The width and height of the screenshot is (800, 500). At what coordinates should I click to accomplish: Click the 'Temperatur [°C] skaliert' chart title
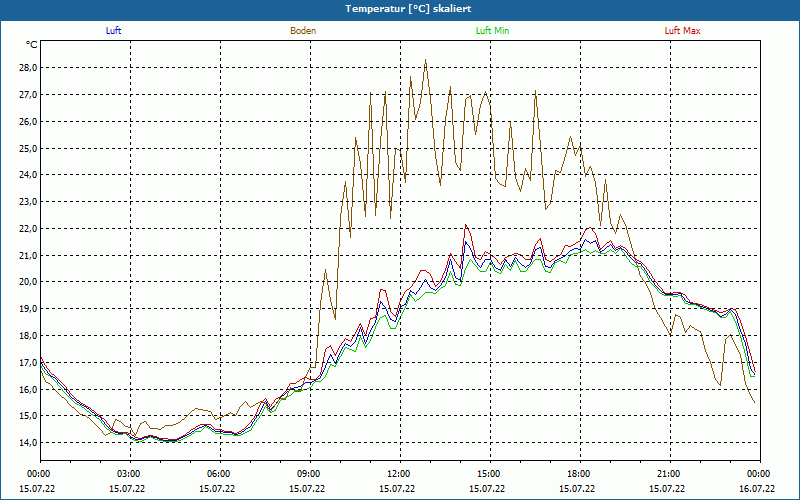tap(400, 8)
